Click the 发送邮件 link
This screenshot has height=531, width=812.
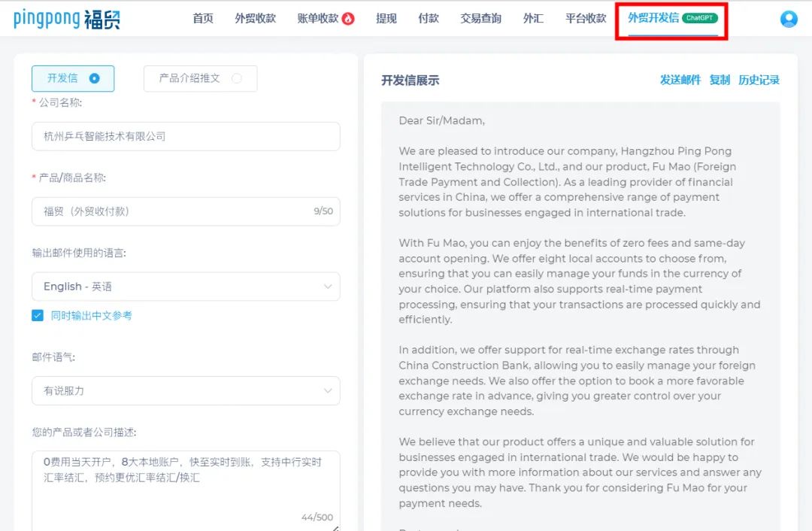coord(680,80)
